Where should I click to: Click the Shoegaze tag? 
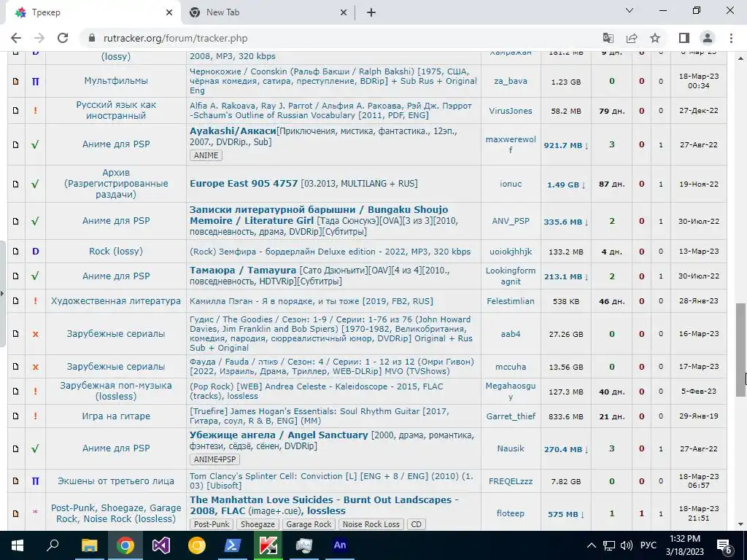tap(258, 524)
